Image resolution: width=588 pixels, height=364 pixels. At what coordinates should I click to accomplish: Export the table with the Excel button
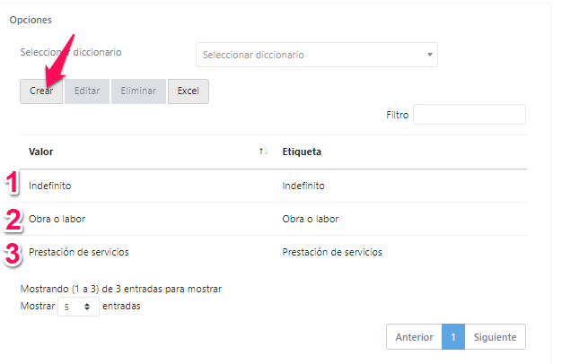click(188, 91)
